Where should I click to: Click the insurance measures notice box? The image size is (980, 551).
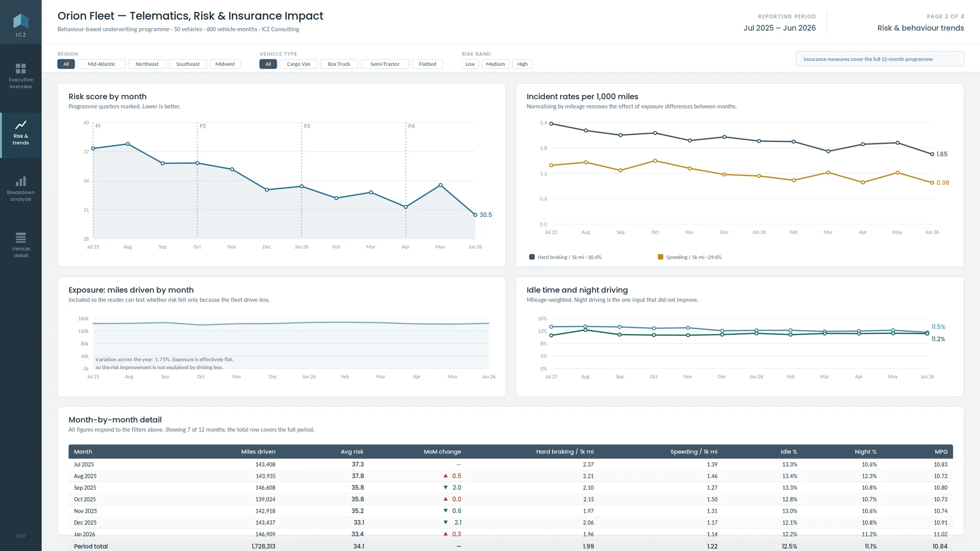(880, 59)
